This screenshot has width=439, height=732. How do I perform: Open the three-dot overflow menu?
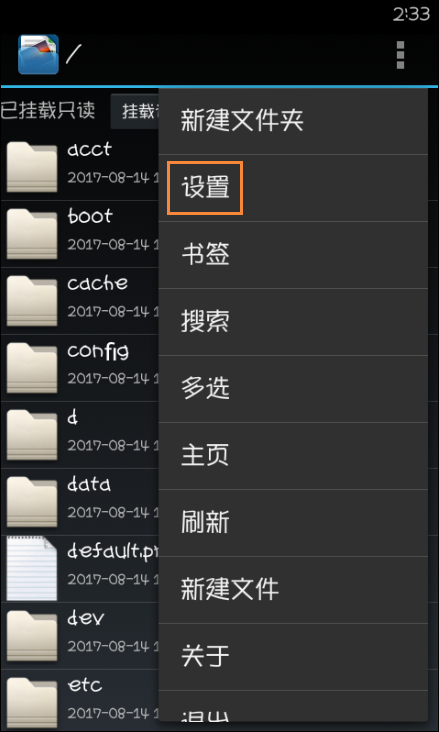(x=400, y=55)
